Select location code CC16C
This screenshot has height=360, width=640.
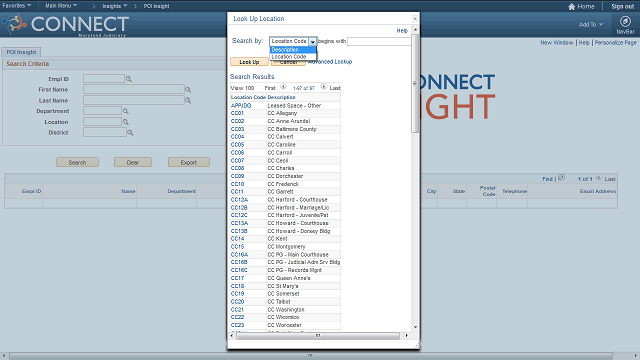(239, 270)
